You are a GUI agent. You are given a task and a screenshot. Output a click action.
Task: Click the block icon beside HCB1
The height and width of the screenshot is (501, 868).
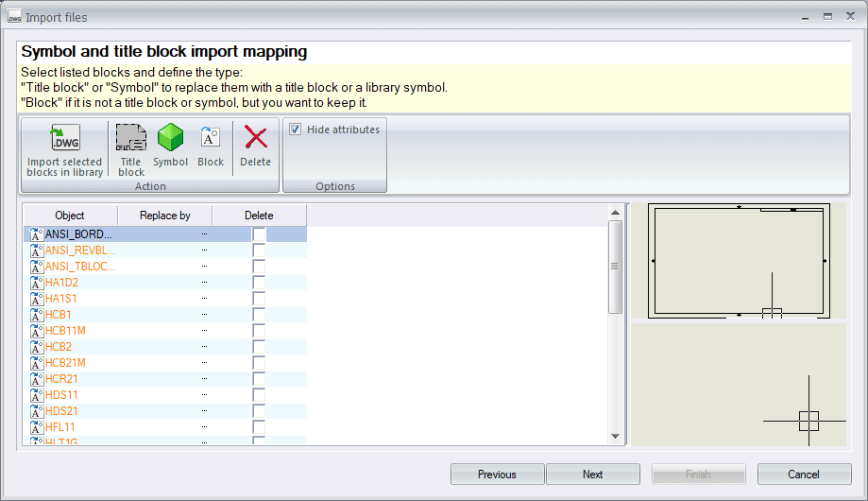pyautogui.click(x=37, y=315)
